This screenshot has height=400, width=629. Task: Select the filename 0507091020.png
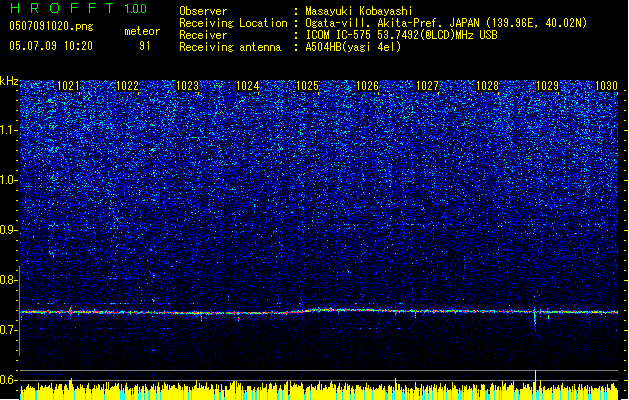click(x=51, y=26)
